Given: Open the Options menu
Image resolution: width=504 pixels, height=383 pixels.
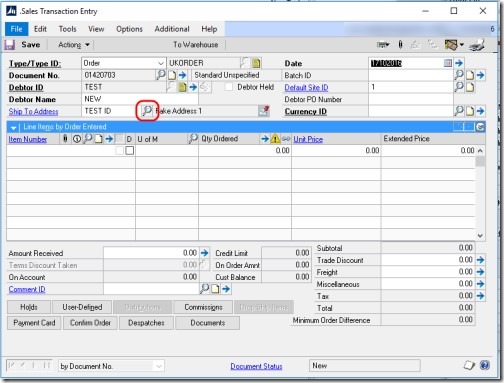Looking at the screenshot, I should pos(129,29).
